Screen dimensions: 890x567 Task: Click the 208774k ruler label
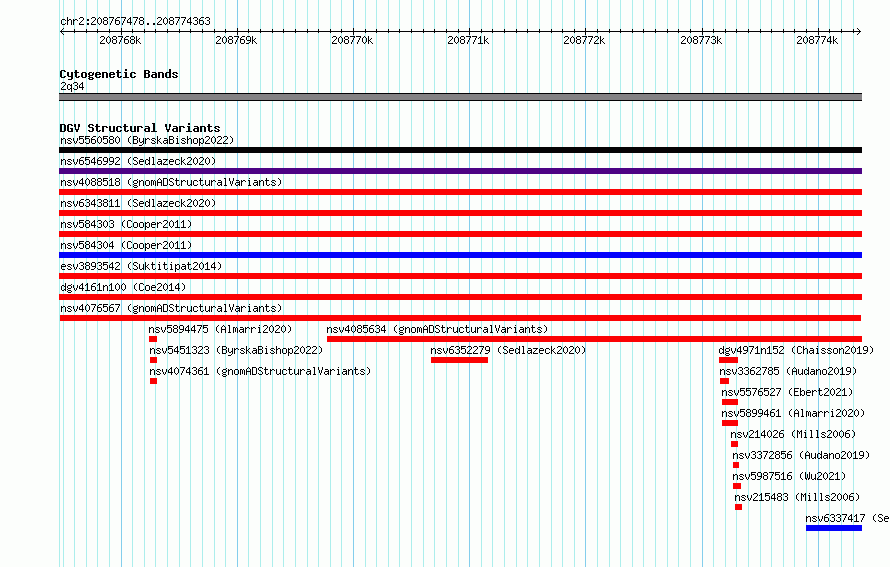coord(817,40)
